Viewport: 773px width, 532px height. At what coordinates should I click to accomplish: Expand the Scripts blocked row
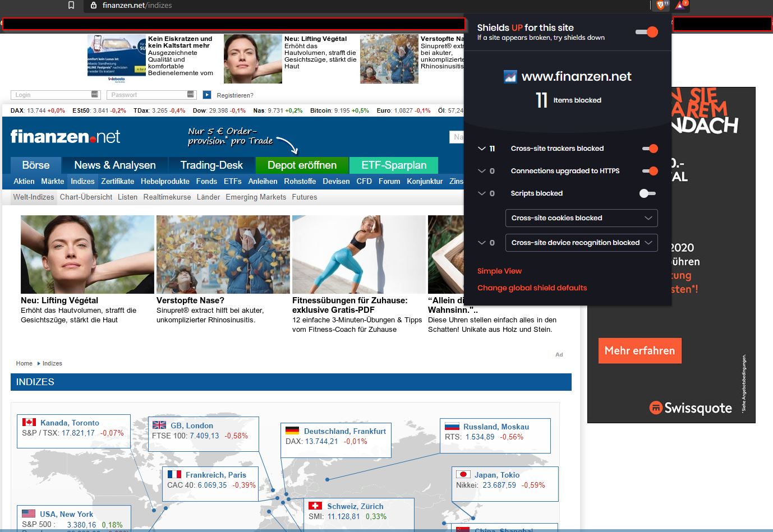(481, 193)
